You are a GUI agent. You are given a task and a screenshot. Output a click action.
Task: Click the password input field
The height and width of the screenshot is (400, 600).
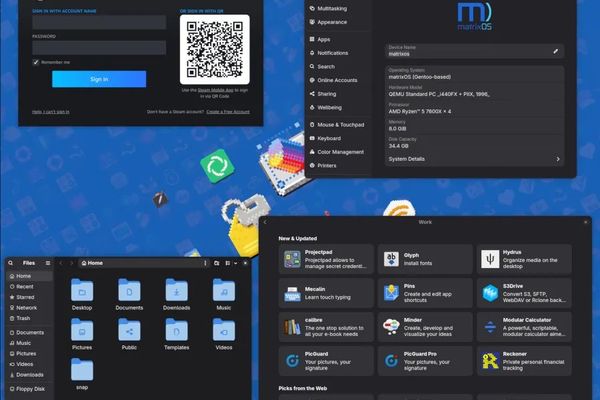(99, 47)
